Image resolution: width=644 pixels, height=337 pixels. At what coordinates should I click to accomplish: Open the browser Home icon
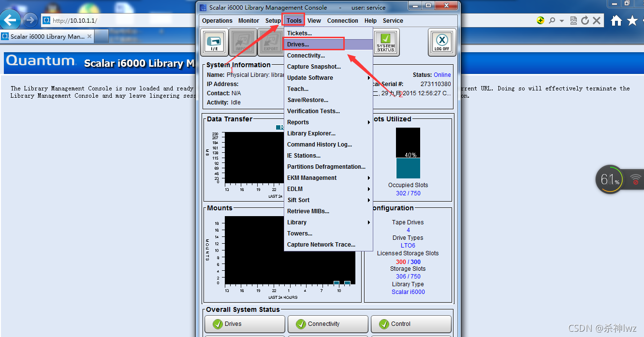[616, 20]
